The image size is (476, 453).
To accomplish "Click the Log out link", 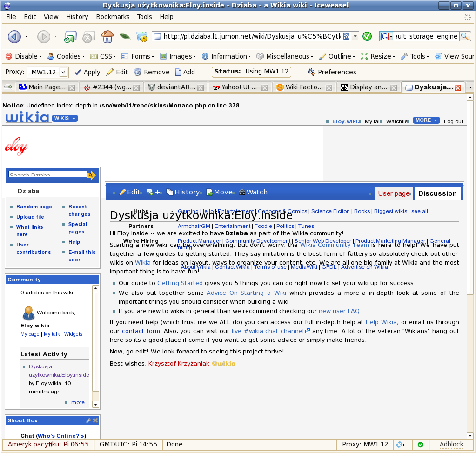I will click(453, 121).
